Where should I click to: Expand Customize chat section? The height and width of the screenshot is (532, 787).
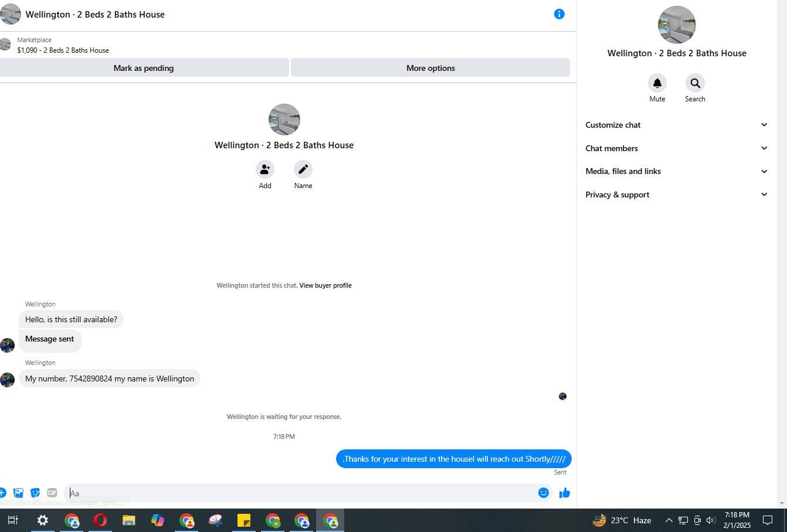click(677, 125)
